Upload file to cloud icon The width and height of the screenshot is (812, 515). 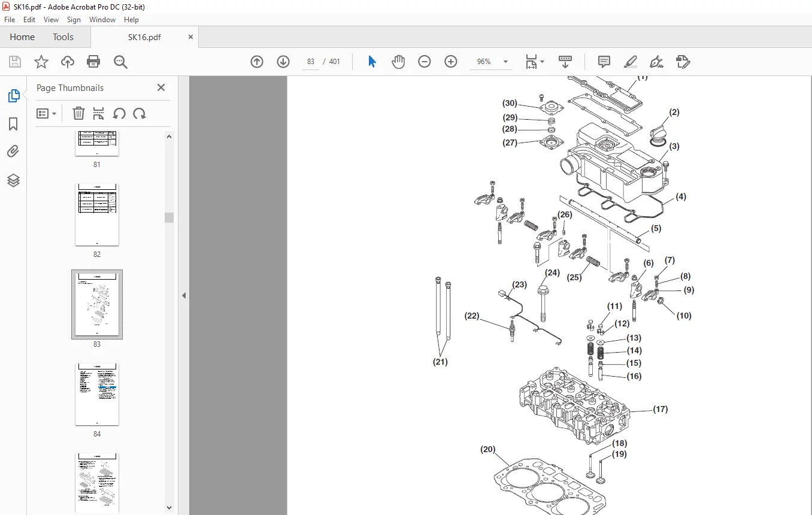[68, 62]
